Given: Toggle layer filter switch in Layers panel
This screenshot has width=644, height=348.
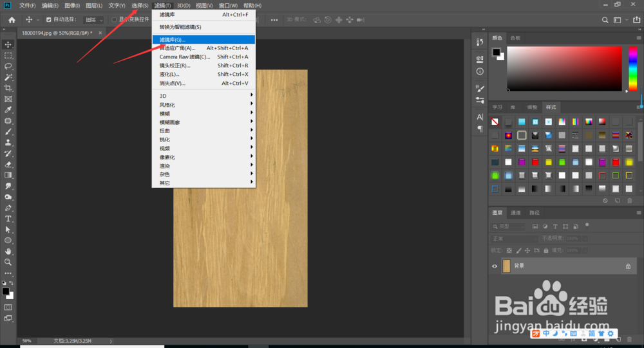Looking at the screenshot, I should pyautogui.click(x=587, y=225).
